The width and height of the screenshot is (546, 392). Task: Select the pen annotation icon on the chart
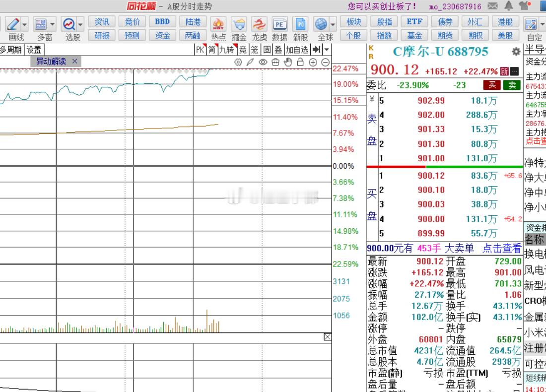coord(250,62)
